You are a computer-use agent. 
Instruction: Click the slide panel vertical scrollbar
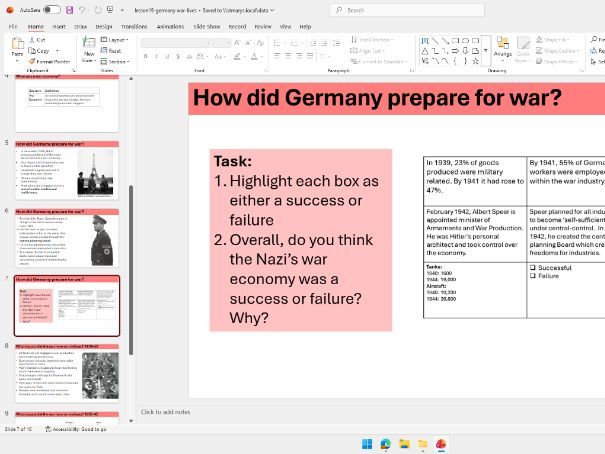[131, 270]
